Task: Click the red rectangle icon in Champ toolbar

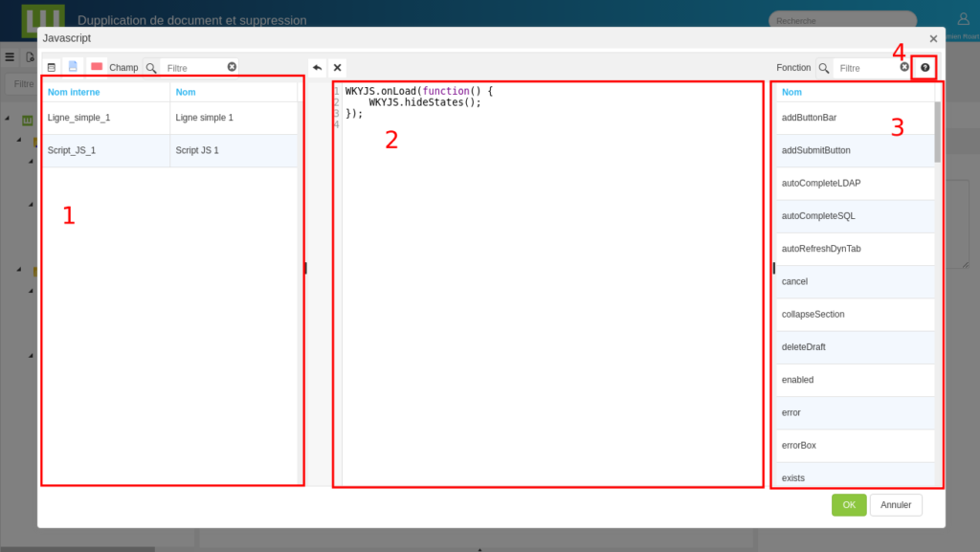Action: coord(97,67)
